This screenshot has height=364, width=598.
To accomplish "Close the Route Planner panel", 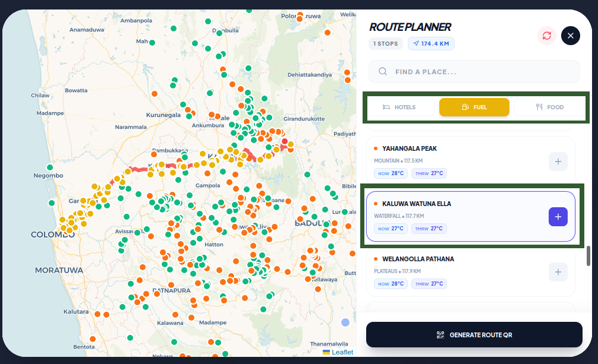I will click(x=571, y=36).
